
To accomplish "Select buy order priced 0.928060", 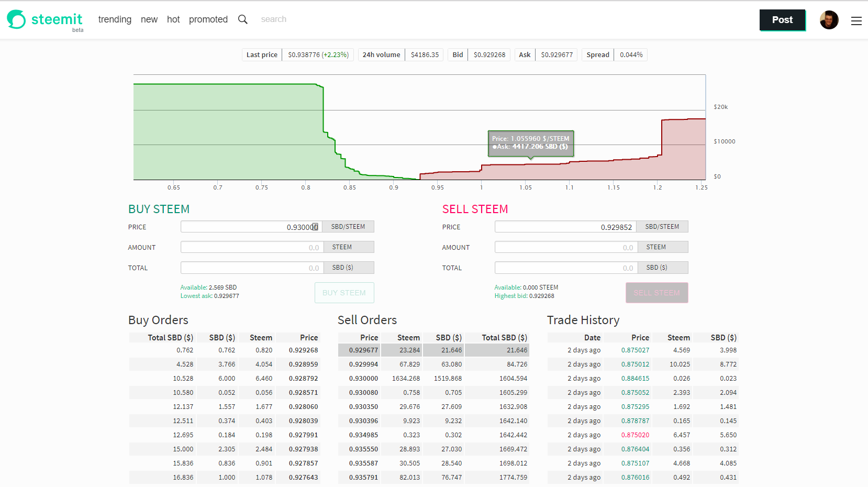I will click(x=224, y=407).
